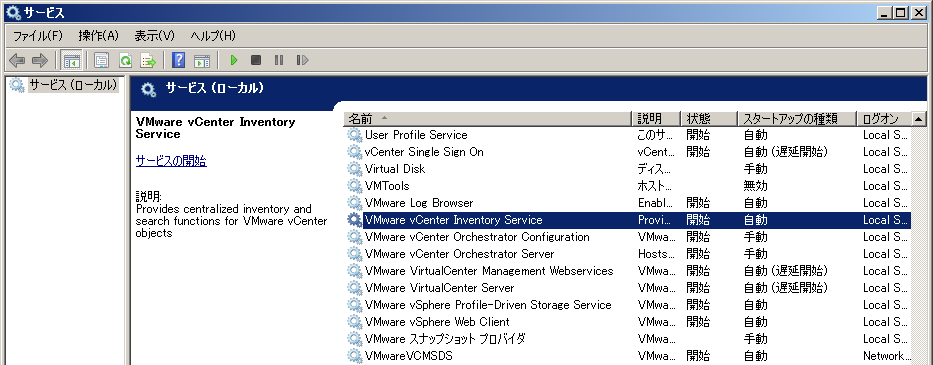Click the gear icon of VMware vSphere Web Client
The image size is (933, 365).
tap(355, 322)
